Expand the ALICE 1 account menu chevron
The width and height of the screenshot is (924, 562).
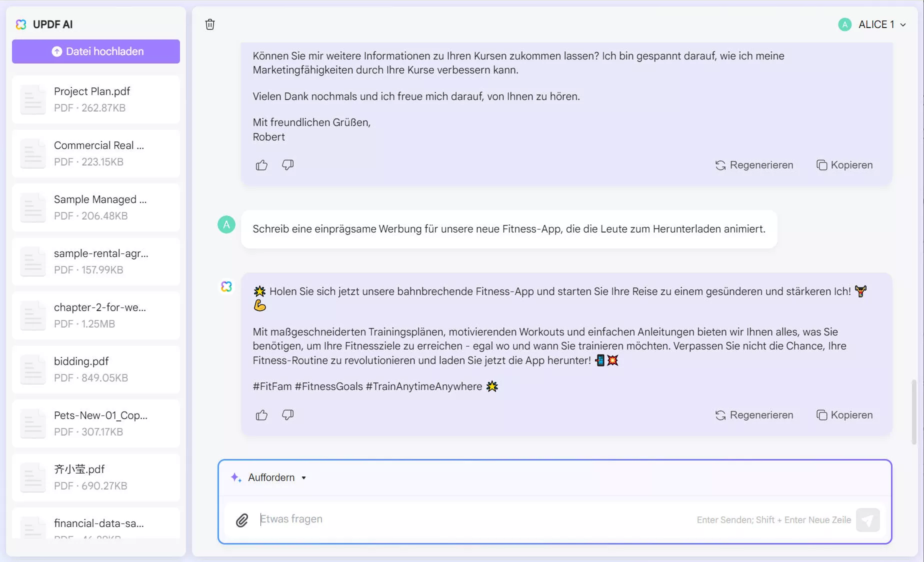click(903, 24)
